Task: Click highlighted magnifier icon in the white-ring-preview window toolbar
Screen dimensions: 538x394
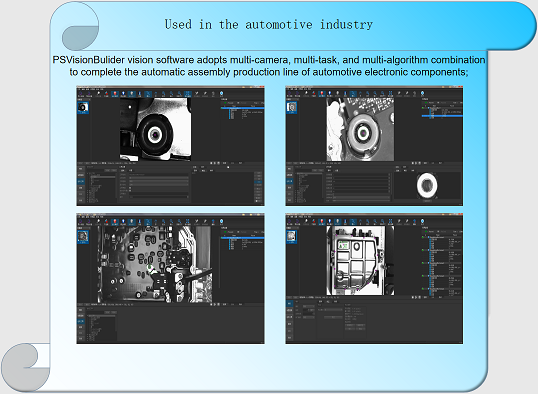Action: [353, 94]
